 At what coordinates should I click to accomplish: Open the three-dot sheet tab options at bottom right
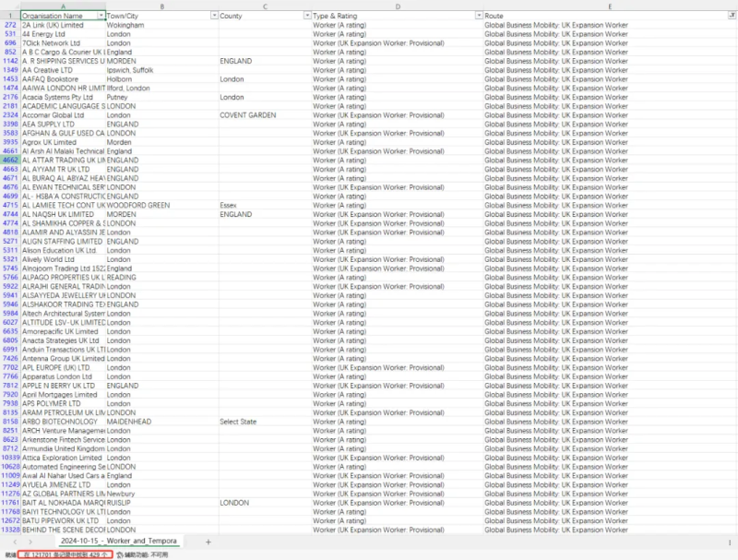[730, 542]
